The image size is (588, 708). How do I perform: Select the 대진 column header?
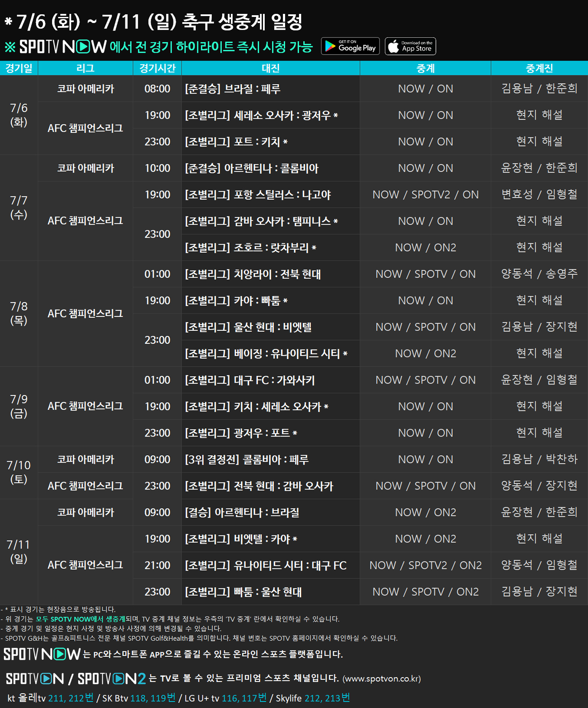[x=270, y=68]
